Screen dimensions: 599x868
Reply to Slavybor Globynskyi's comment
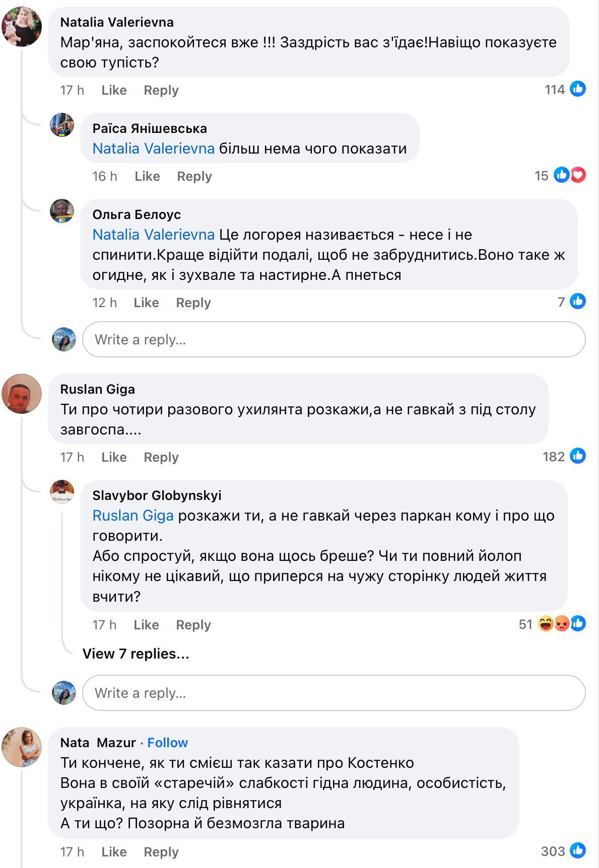(193, 625)
